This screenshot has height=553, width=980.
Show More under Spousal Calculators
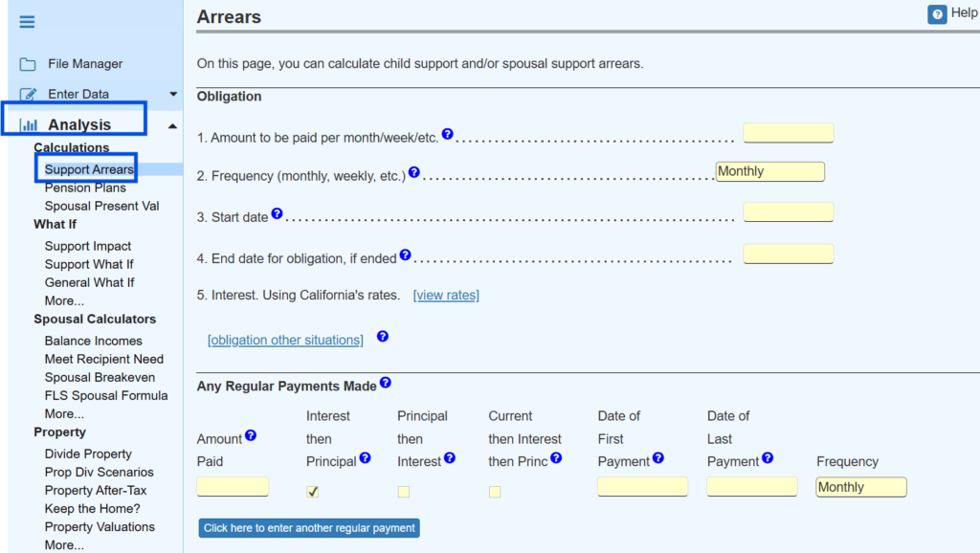click(64, 414)
